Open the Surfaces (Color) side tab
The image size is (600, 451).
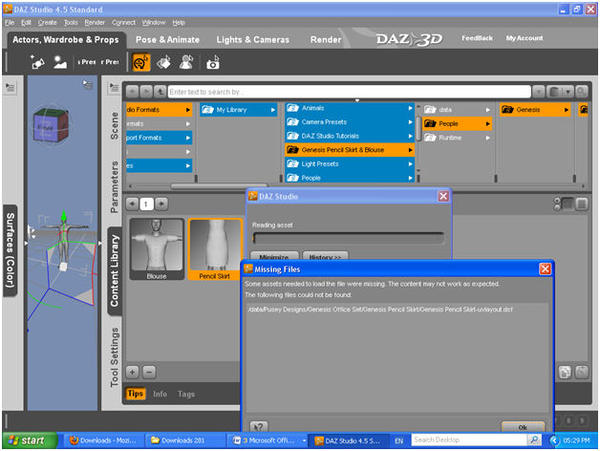coord(10,251)
